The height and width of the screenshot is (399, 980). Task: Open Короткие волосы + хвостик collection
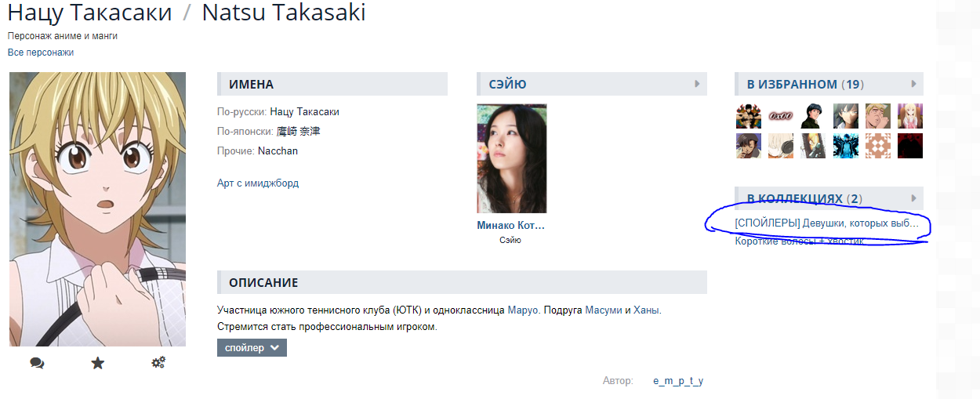[x=800, y=241]
